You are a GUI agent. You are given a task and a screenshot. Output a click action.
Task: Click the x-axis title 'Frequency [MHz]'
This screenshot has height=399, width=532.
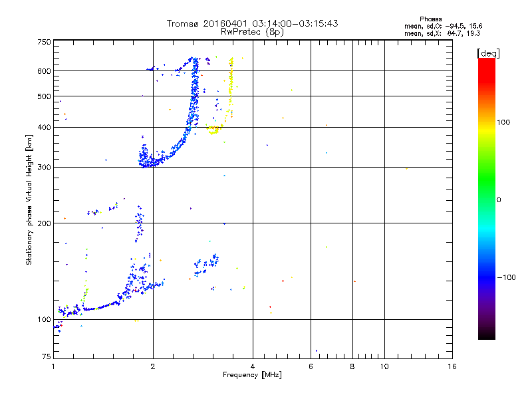tap(252, 375)
